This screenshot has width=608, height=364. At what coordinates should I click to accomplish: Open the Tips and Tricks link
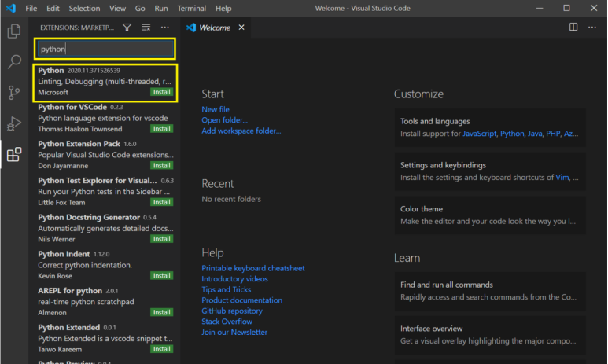click(x=226, y=289)
